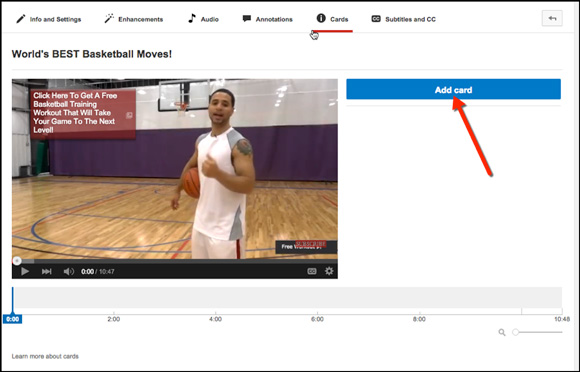580x372 pixels.
Task: Click the music note Audio icon
Action: click(192, 18)
